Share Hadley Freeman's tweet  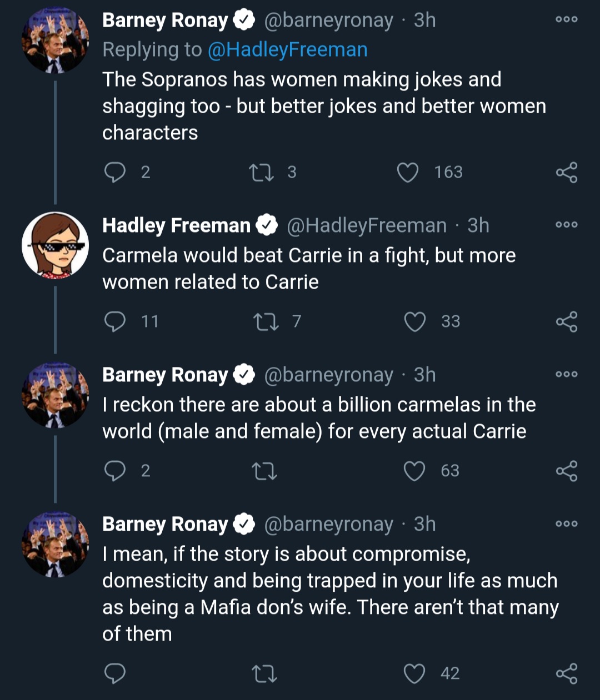pyautogui.click(x=567, y=321)
